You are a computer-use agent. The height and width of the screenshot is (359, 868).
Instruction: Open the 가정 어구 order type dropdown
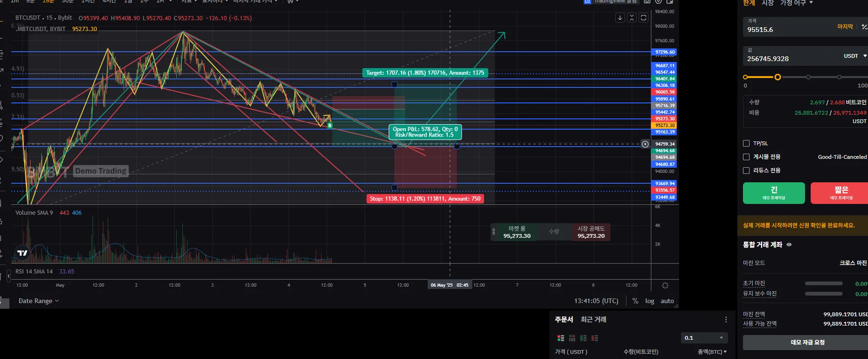click(797, 3)
